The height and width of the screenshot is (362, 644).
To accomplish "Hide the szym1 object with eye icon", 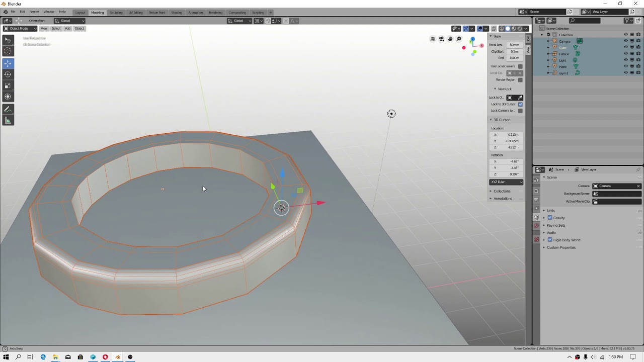I will coord(626,73).
